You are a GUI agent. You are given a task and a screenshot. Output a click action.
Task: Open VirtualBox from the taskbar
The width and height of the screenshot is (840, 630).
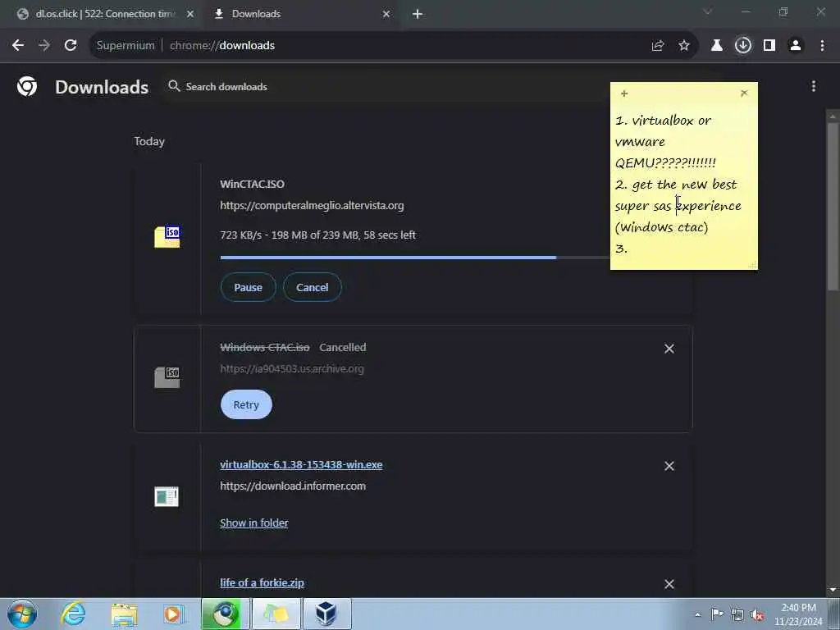click(x=326, y=614)
